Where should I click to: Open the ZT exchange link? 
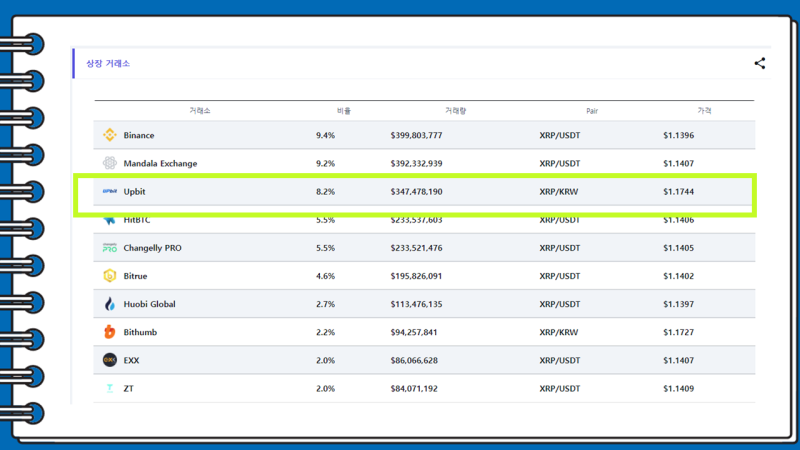point(129,388)
